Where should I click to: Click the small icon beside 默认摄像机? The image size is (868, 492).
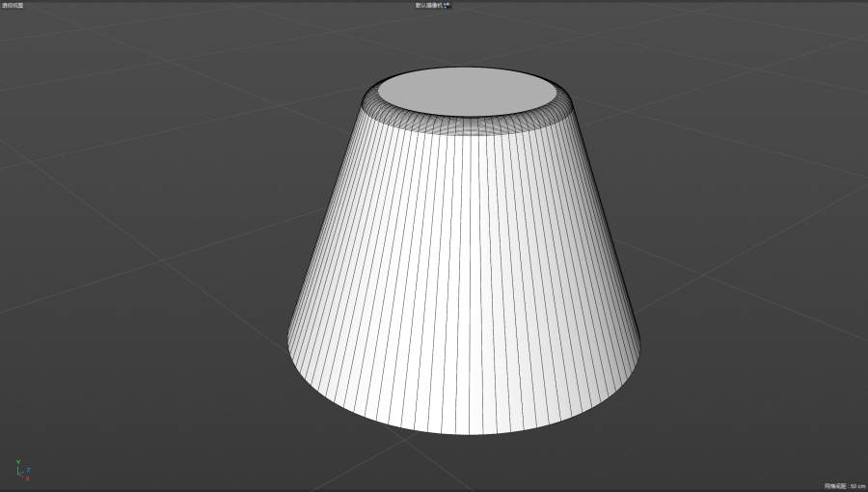pyautogui.click(x=448, y=5)
